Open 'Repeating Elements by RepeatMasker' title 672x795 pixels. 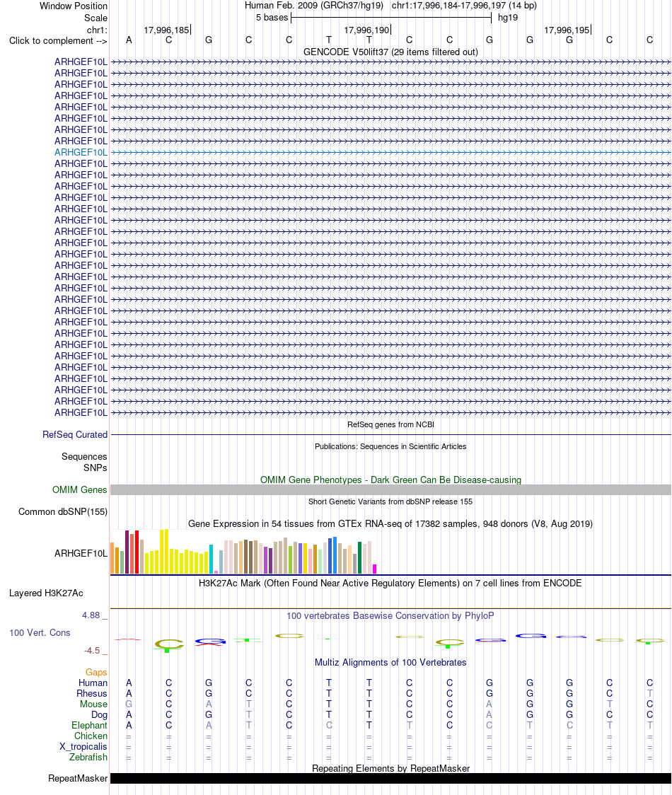[390, 768]
